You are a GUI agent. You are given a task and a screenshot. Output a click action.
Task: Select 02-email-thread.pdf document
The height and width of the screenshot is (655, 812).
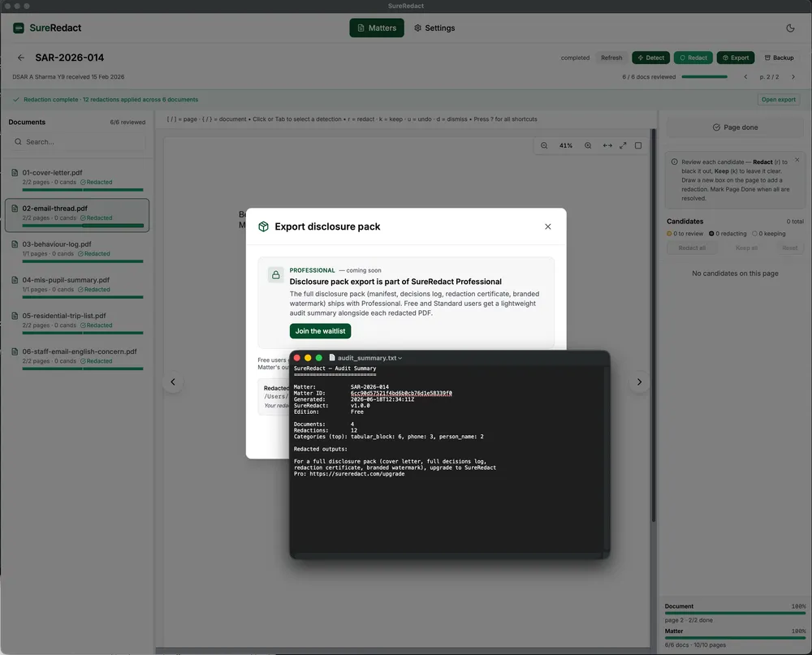[x=77, y=215]
